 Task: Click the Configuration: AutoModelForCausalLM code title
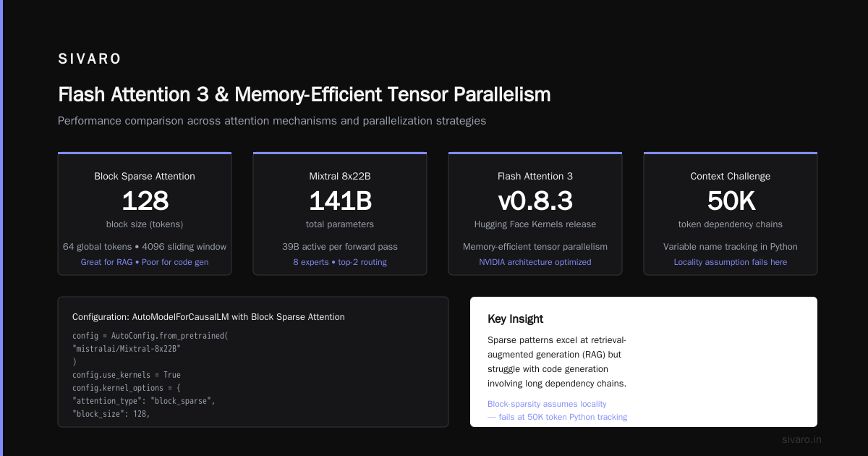(x=208, y=317)
